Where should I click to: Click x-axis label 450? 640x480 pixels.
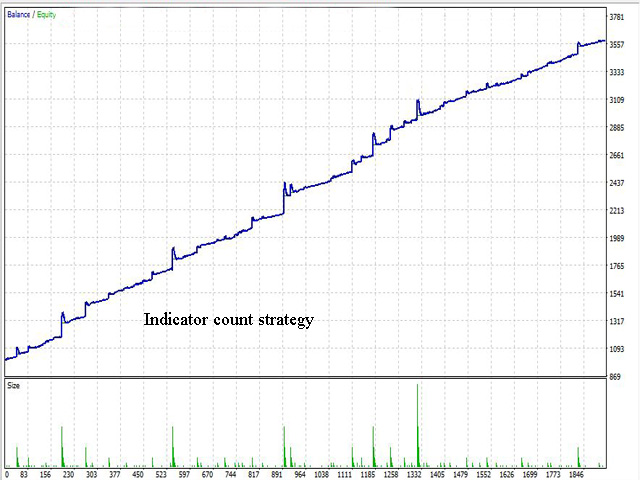(138, 474)
